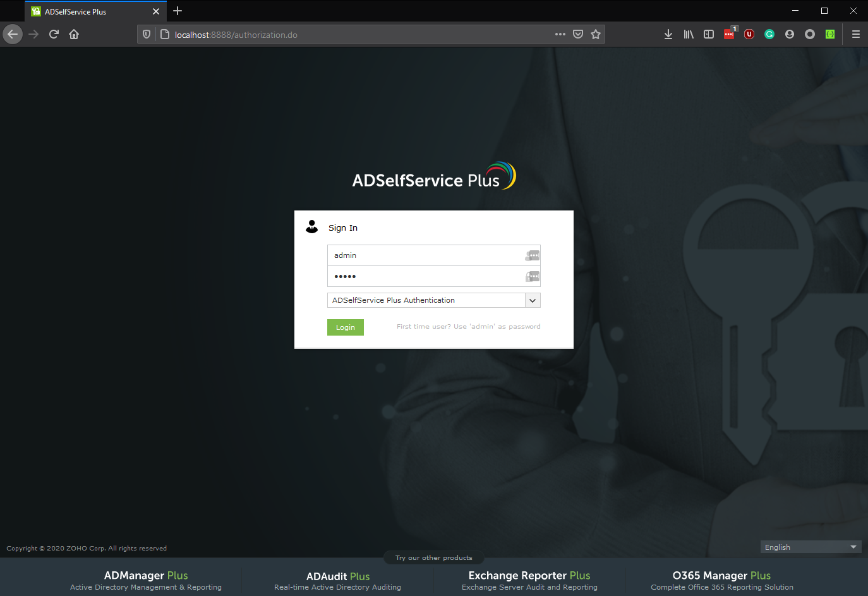The height and width of the screenshot is (596, 868).
Task: Click the bookmark star in the address bar
Action: (596, 34)
